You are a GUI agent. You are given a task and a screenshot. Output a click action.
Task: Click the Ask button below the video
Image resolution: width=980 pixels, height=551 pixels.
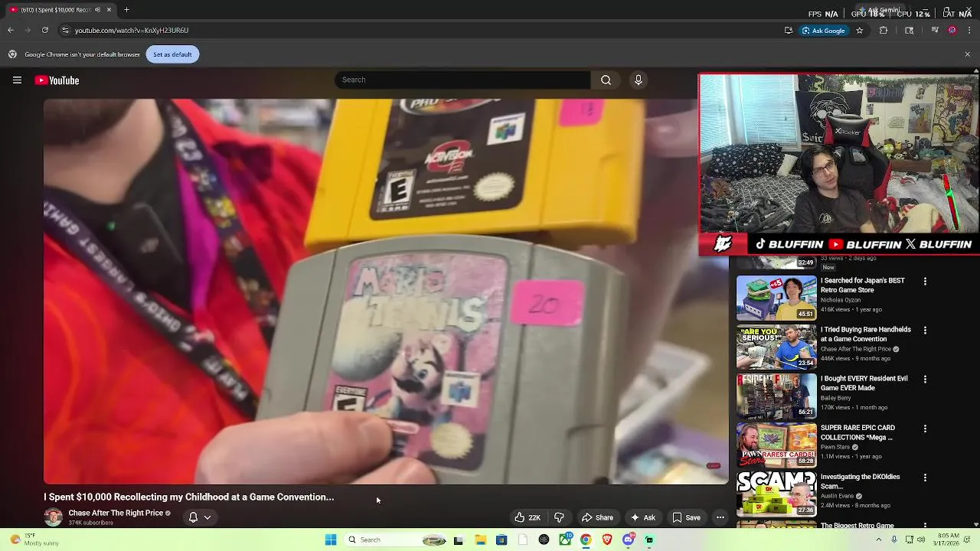pos(642,517)
